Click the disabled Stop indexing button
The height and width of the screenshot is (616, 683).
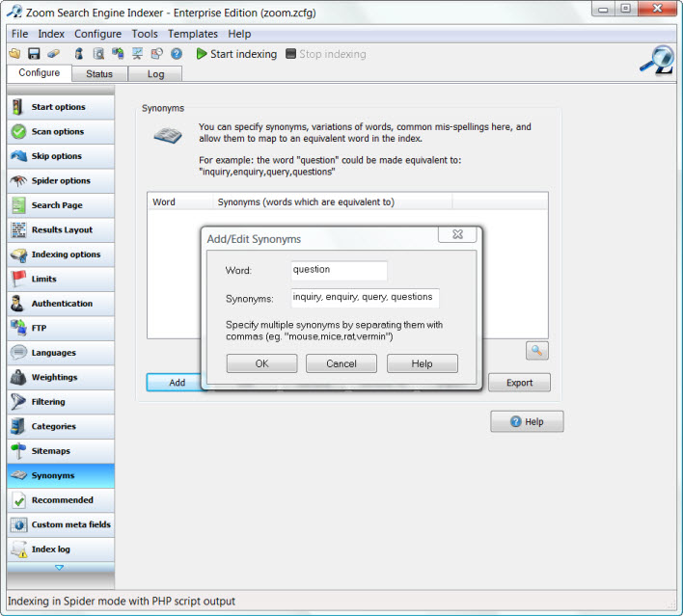pyautogui.click(x=326, y=54)
